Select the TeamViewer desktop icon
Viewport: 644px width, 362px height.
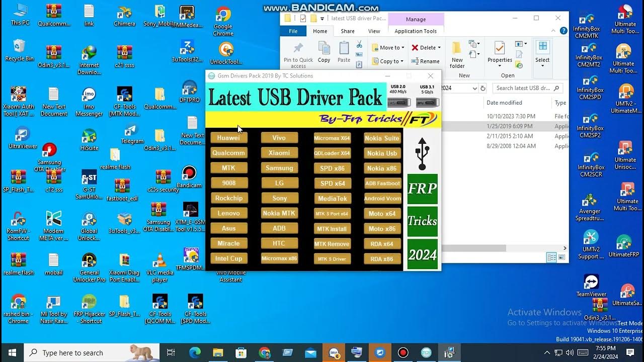(x=591, y=286)
